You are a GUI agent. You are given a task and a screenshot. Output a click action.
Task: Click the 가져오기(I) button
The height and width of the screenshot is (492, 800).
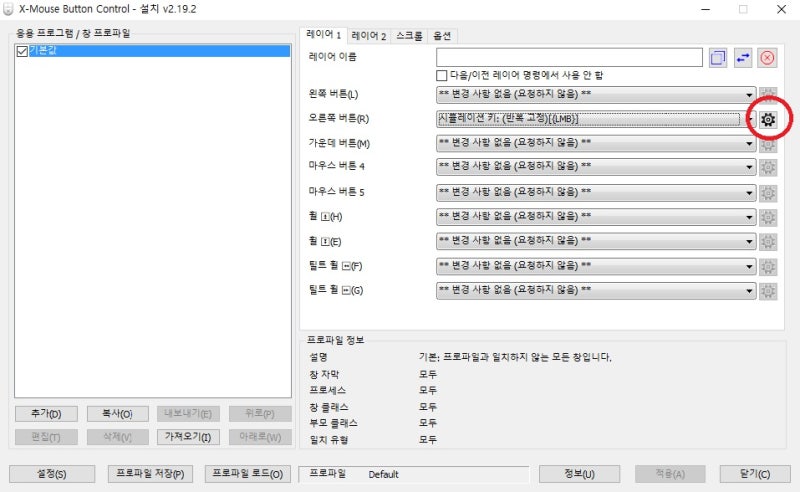pos(188,437)
